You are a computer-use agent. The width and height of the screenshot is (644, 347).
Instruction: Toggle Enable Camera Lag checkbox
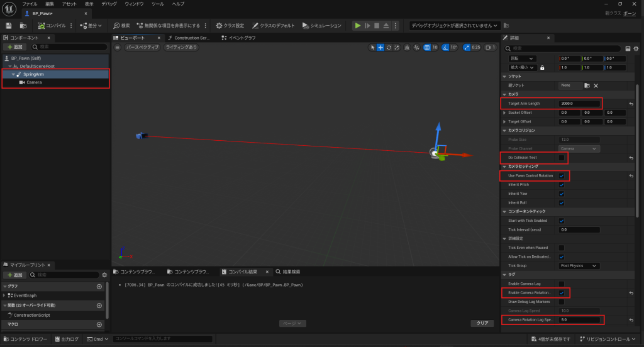[x=561, y=284]
